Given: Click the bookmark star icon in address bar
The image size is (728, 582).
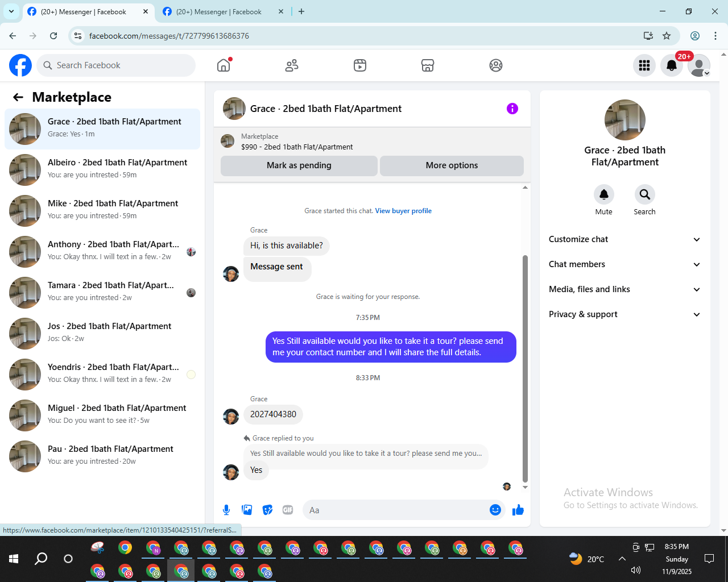Looking at the screenshot, I should pos(667,36).
